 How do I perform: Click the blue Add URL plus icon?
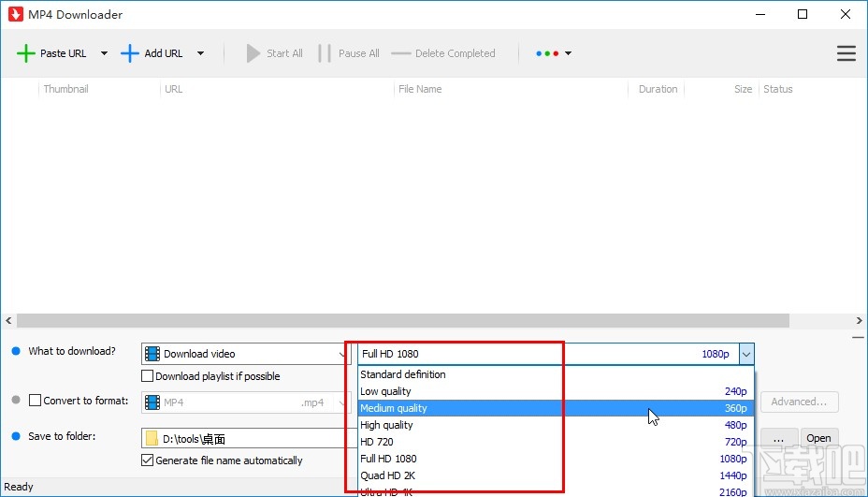click(130, 53)
